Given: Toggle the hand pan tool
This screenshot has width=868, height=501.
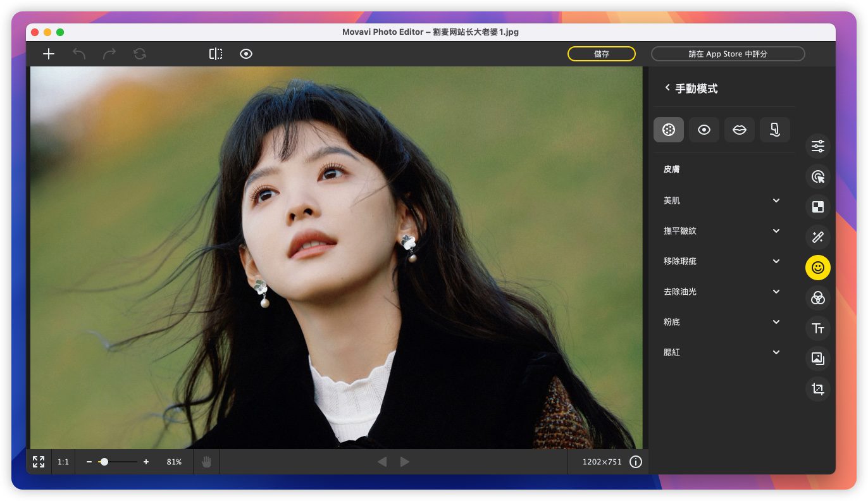Looking at the screenshot, I should click(206, 462).
